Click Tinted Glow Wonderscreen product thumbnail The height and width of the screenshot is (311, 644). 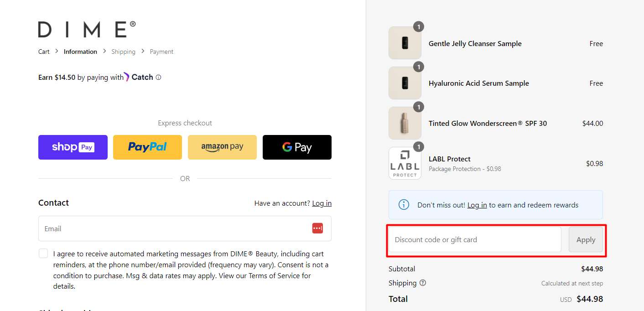pos(405,123)
